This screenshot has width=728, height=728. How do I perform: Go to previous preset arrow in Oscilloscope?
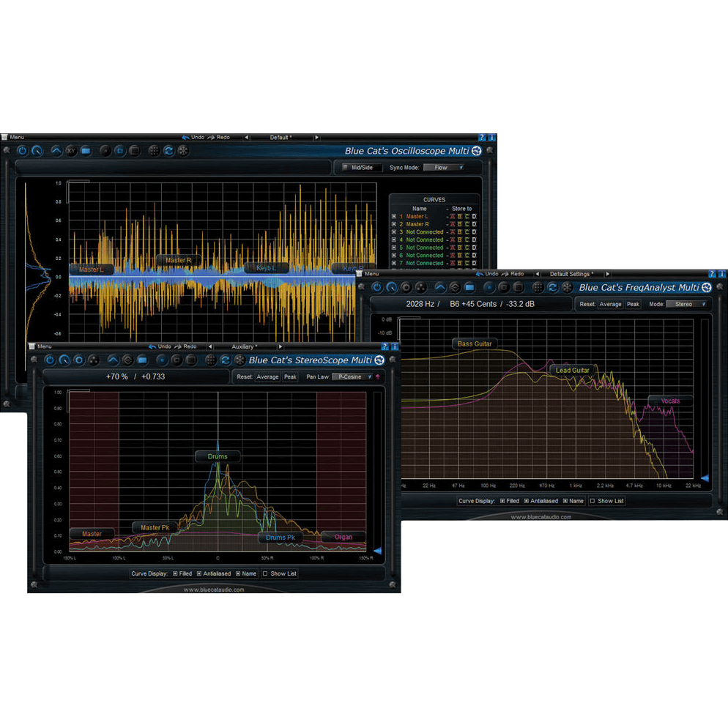[247, 138]
